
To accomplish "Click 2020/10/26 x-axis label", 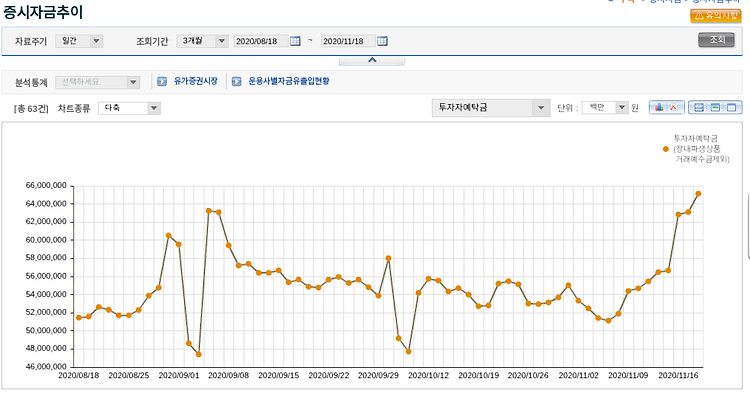I will pyautogui.click(x=528, y=375).
